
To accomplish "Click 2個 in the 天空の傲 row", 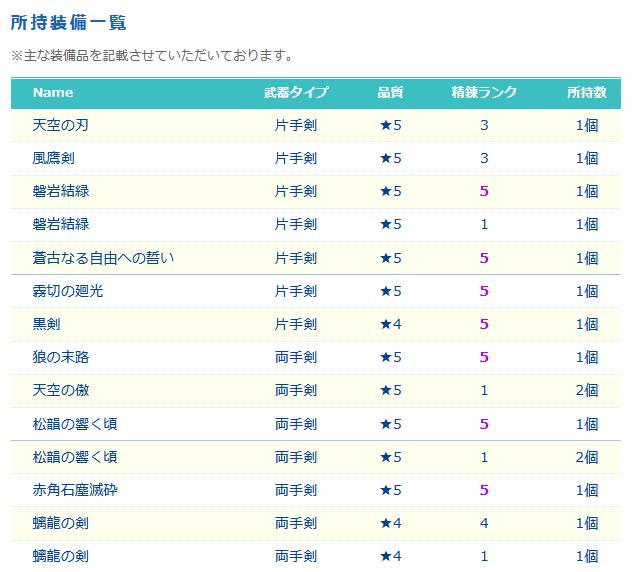I will point(587,390).
